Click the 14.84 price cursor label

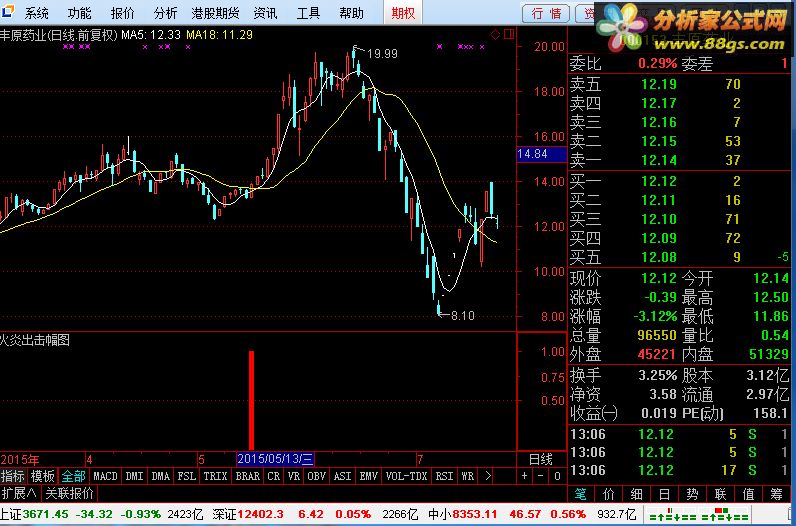click(541, 154)
